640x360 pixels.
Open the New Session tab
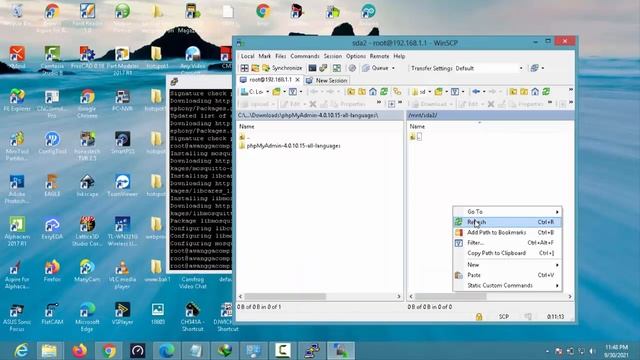point(327,80)
